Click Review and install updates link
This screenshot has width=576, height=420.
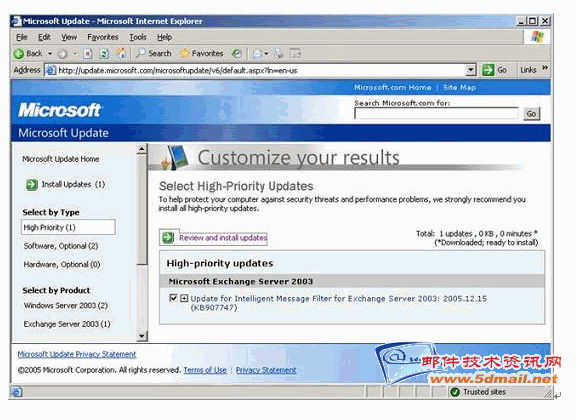pos(223,238)
